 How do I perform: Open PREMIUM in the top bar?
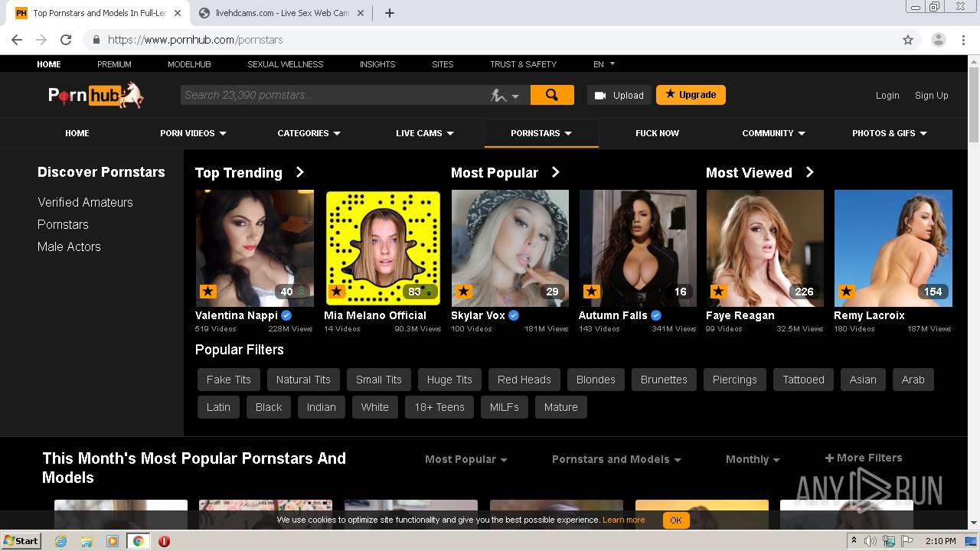114,64
